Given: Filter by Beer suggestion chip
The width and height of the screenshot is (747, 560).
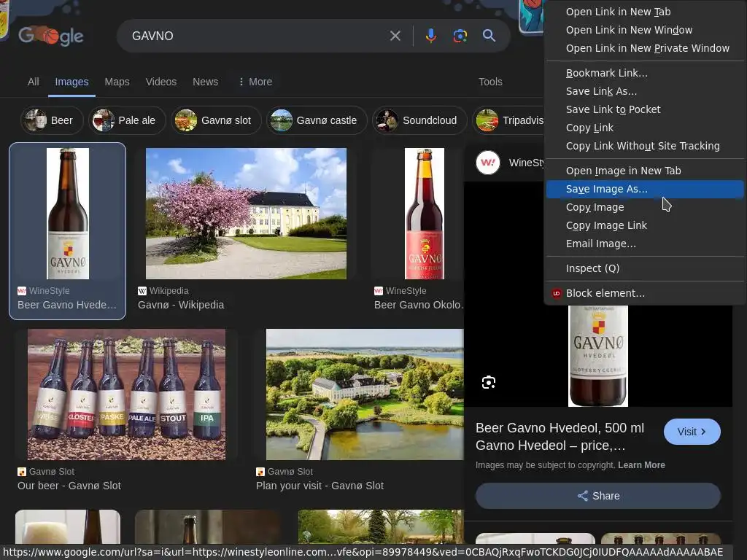Looking at the screenshot, I should pos(52,120).
